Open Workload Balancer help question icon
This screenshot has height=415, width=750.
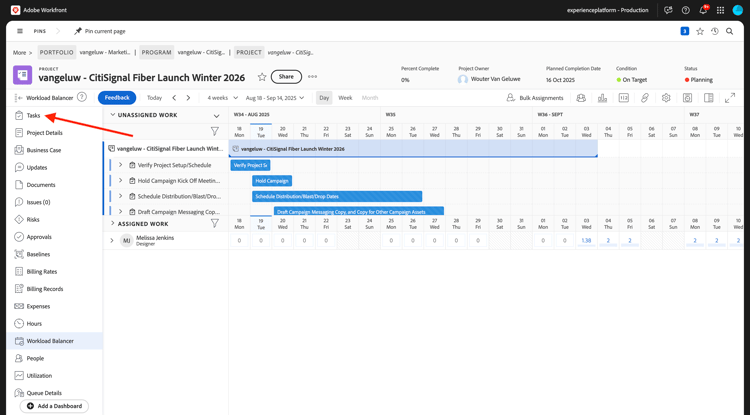point(82,97)
